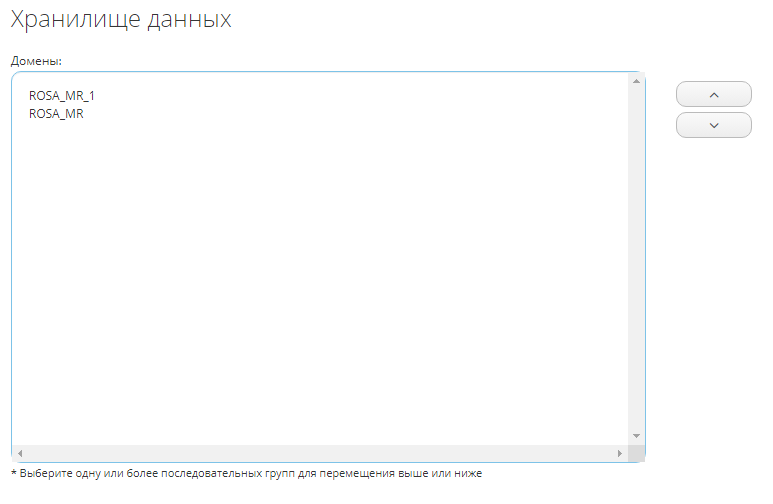
Task: Select the ROSA_MR domain entry
Action: point(56,114)
